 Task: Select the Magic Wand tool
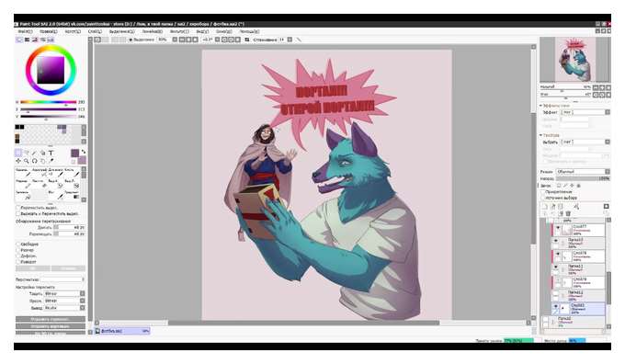pyautogui.click(x=34, y=154)
